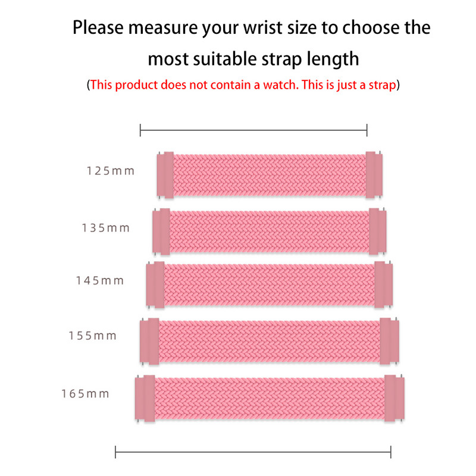The width and height of the screenshot is (476, 476).
Task: Select the 165mm pink braided strap
Action: click(269, 397)
